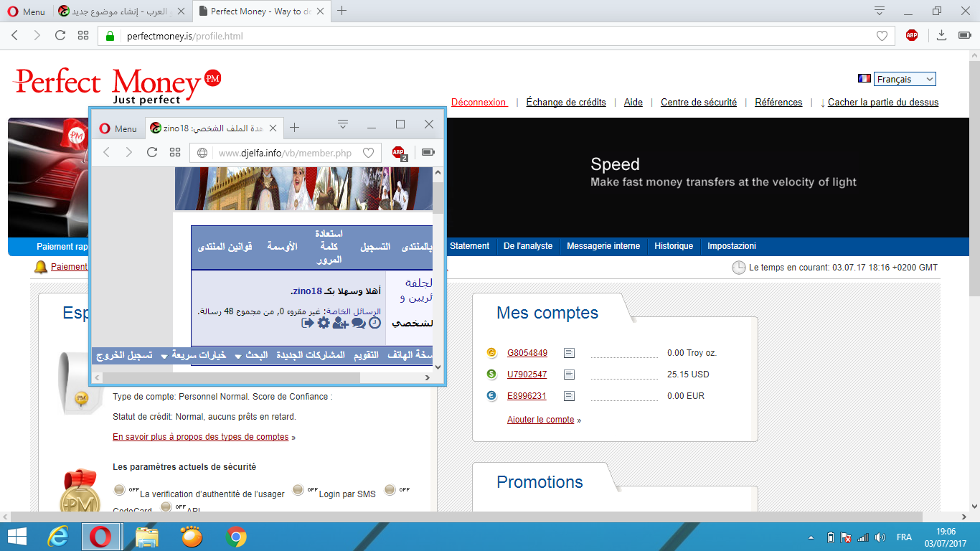Select the zino18 tab in small window
Screen dimensions: 980x551
213,128
